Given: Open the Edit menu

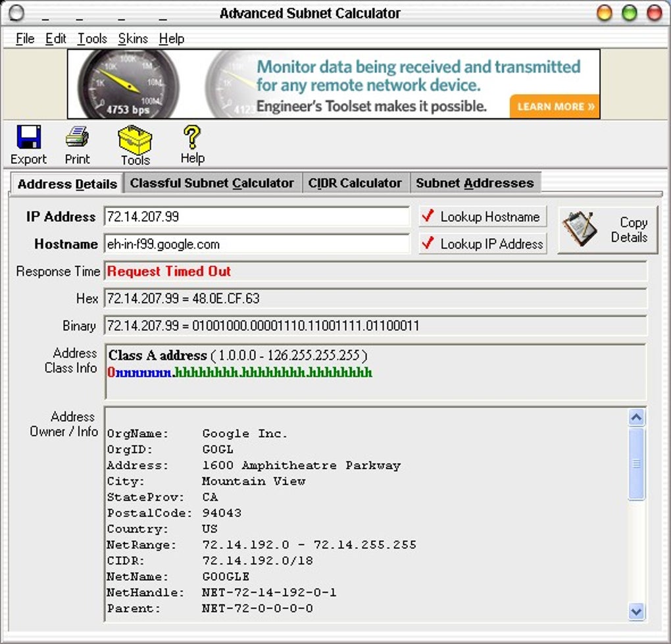Looking at the screenshot, I should pos(56,39).
